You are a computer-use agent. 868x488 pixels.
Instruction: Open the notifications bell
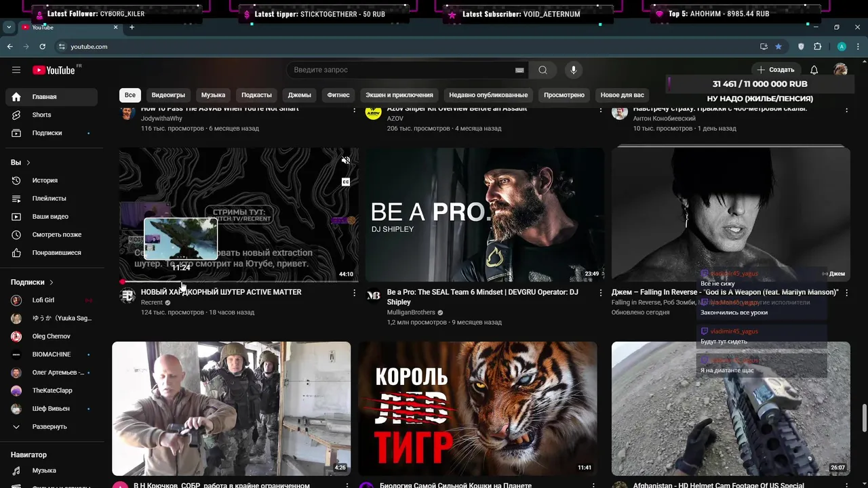[814, 70]
